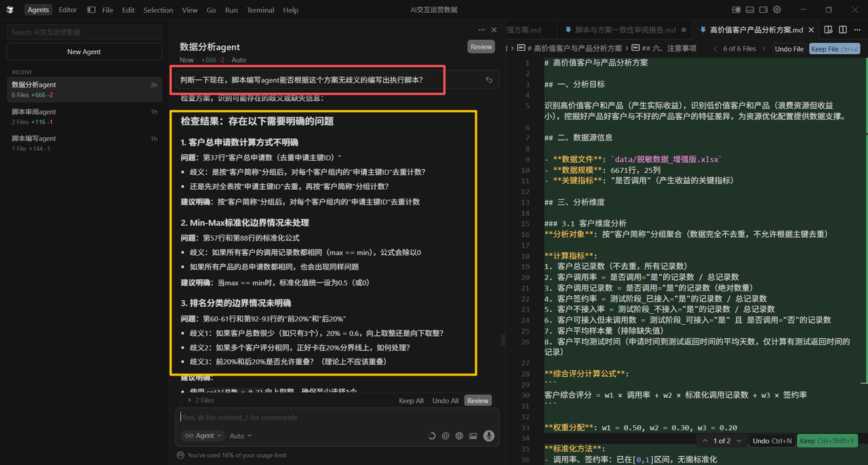868x465 pixels.
Task: Switch to Editor mode in the Agents toggle
Action: (x=67, y=9)
